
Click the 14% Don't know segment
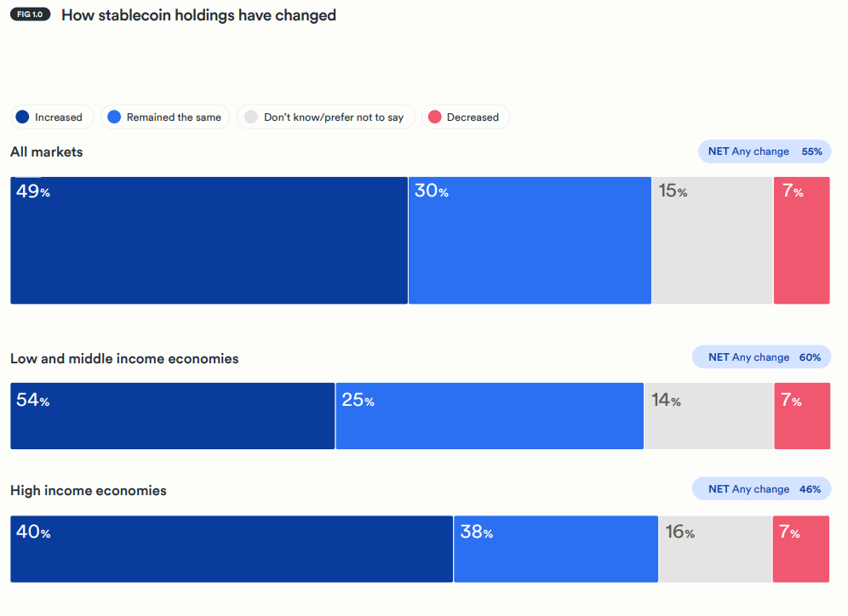[x=708, y=416]
